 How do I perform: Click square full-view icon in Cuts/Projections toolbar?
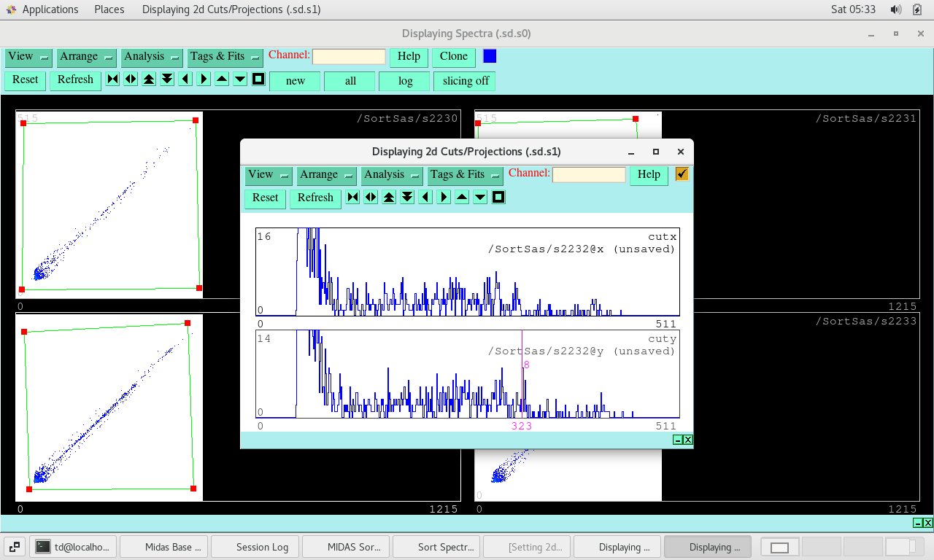(498, 198)
